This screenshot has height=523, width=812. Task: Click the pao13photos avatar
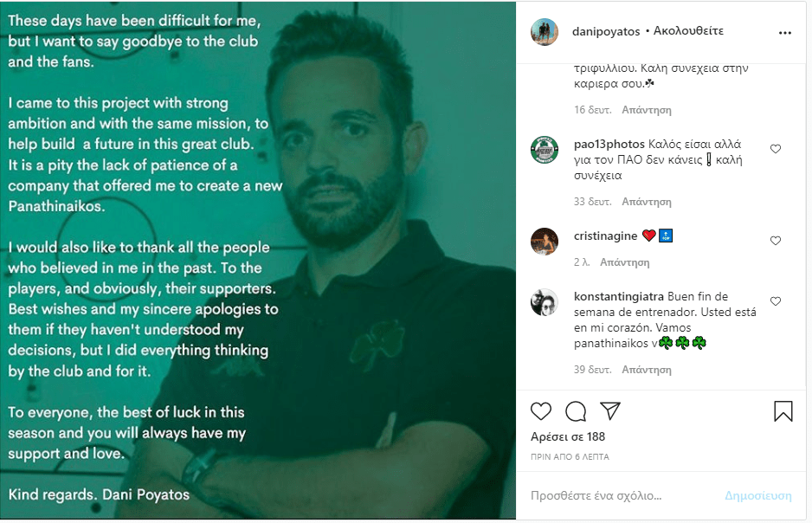[545, 150]
